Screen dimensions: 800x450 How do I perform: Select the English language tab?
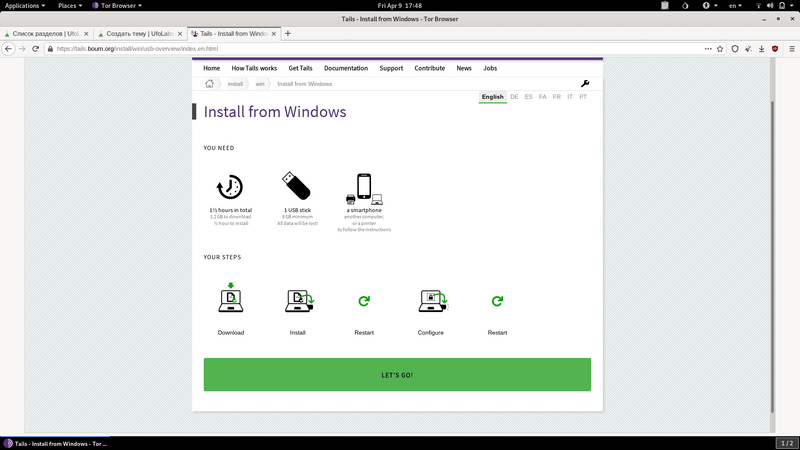pyautogui.click(x=492, y=97)
